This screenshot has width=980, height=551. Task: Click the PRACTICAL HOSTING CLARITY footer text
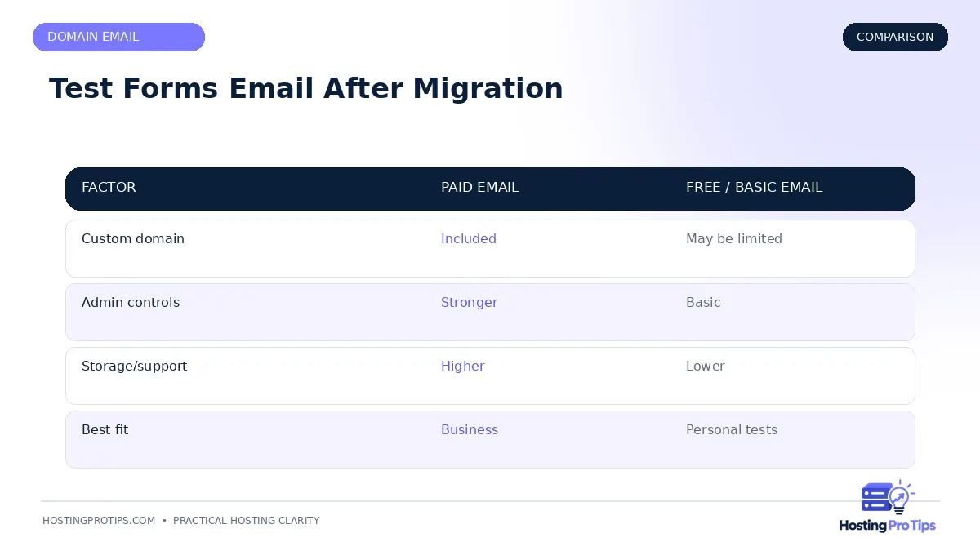click(246, 521)
